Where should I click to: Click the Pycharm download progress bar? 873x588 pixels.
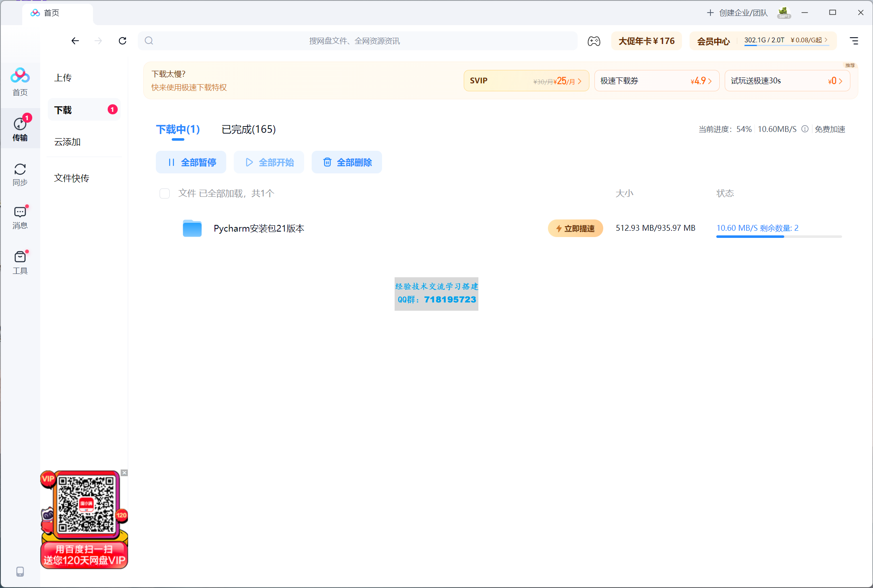(x=778, y=237)
